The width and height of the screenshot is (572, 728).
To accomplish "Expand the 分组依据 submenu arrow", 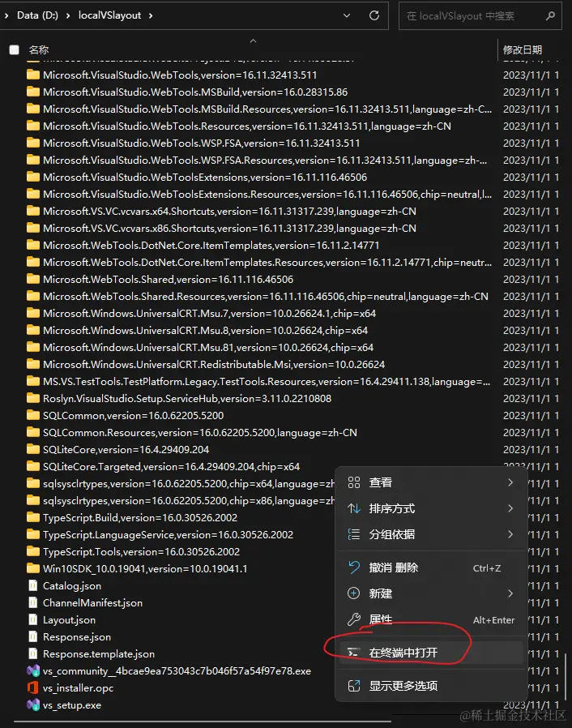I will click(x=510, y=534).
